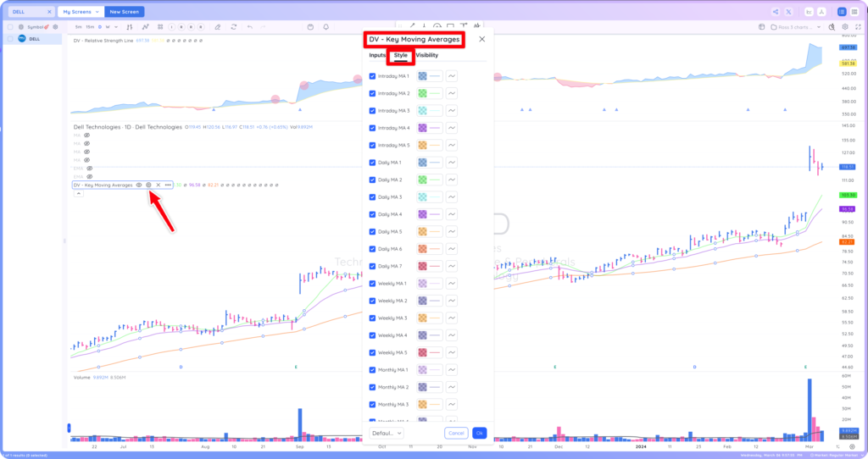The image size is (868, 459).
Task: Click the alert bell icon in chart toolbar
Action: point(326,27)
